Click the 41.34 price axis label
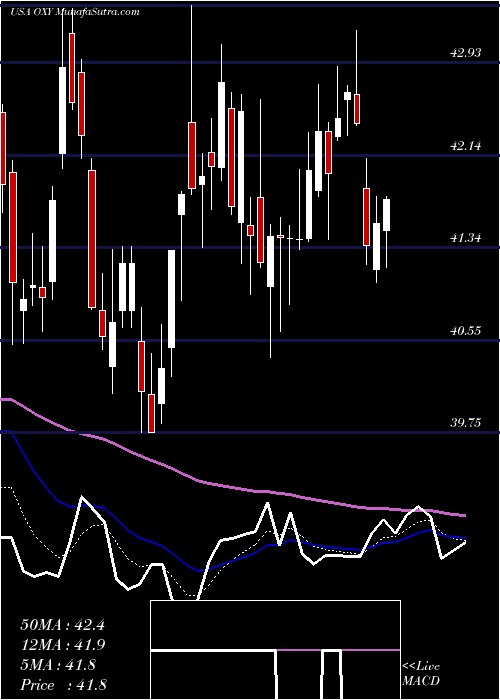 click(466, 238)
